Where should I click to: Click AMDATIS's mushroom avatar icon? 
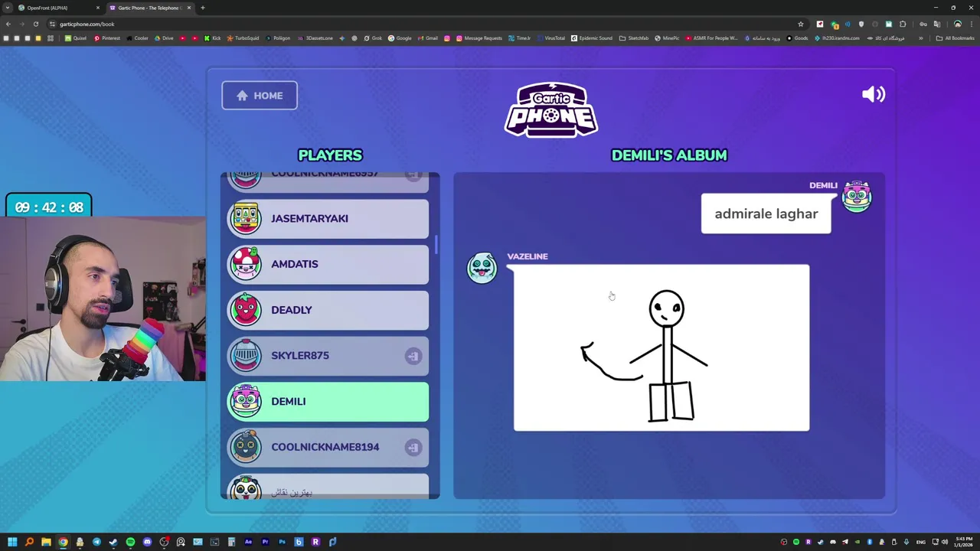246,263
